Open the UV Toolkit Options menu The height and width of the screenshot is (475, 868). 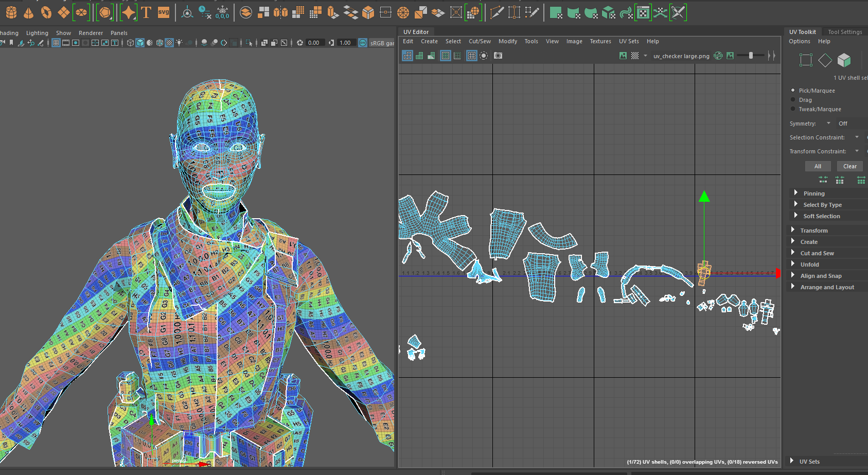[800, 41]
